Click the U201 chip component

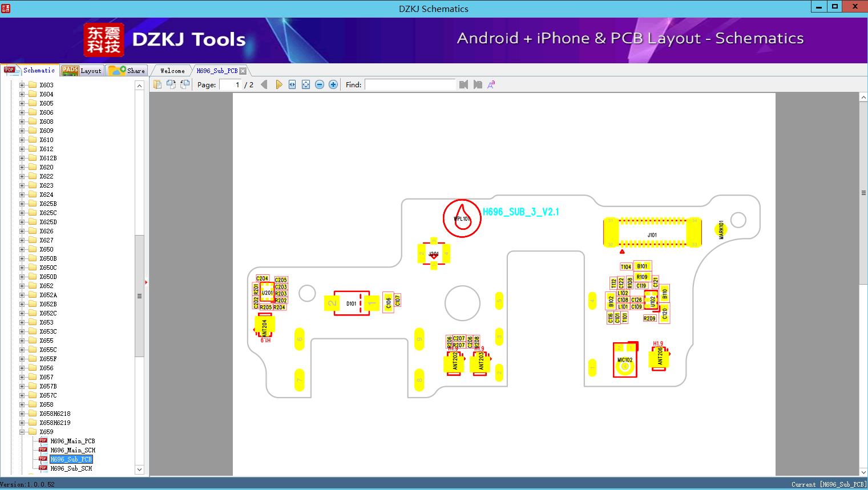267,293
